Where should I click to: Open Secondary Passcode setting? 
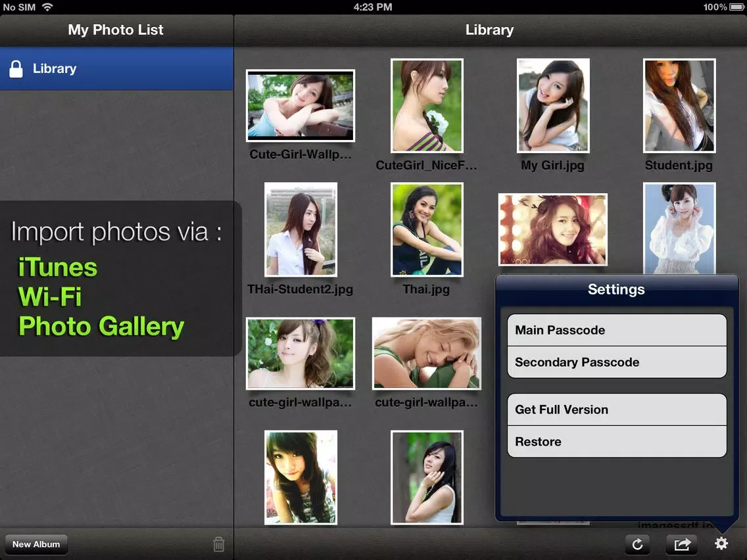[617, 362]
